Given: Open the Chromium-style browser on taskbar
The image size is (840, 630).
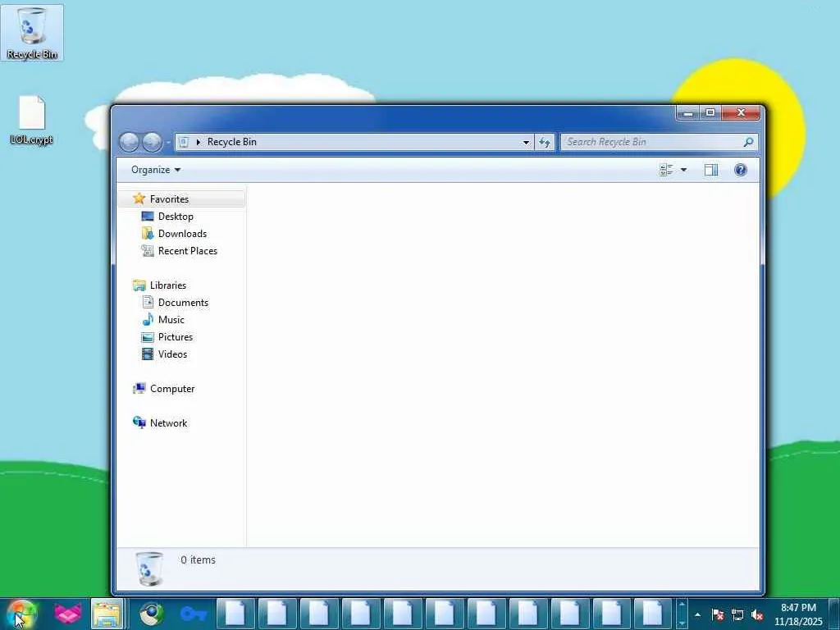Looking at the screenshot, I should (x=152, y=614).
